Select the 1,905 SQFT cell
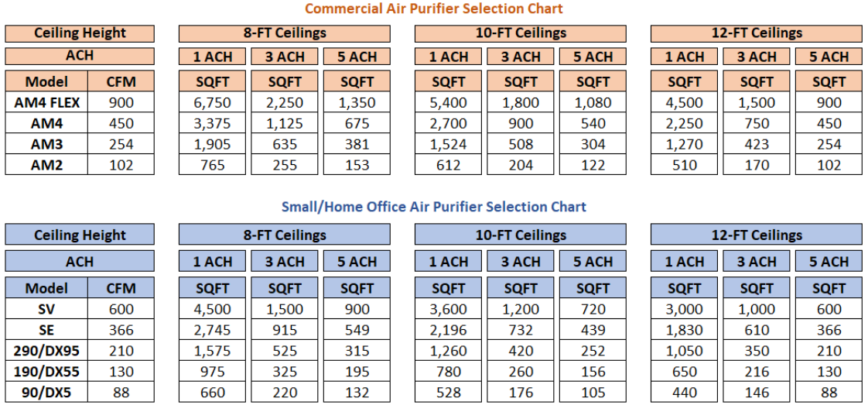 tap(213, 144)
